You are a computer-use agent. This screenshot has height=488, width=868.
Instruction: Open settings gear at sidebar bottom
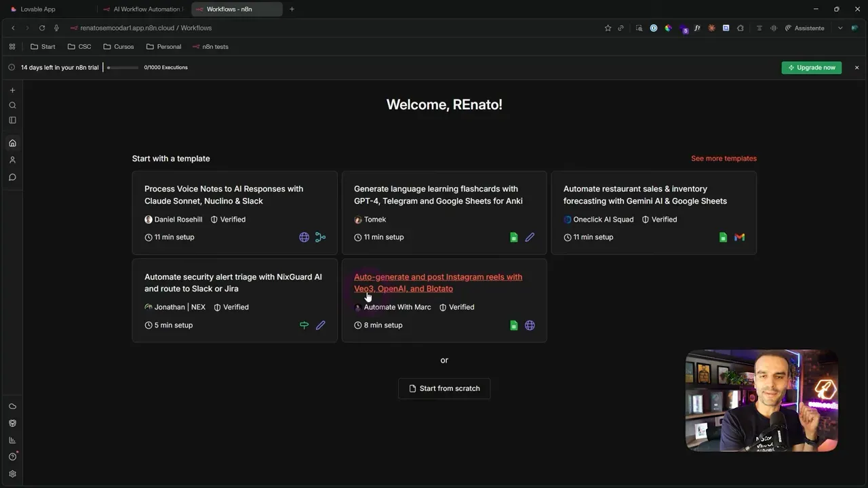[12, 474]
